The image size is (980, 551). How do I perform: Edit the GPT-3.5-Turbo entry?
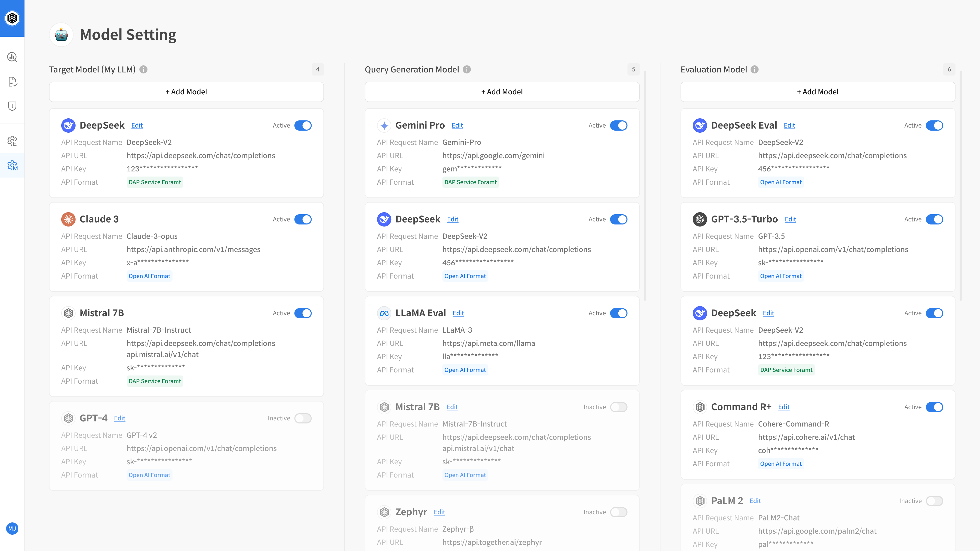point(791,219)
